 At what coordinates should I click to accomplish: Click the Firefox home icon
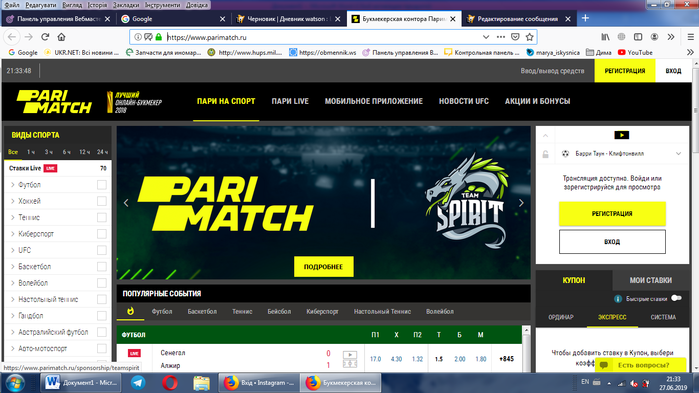point(61,37)
